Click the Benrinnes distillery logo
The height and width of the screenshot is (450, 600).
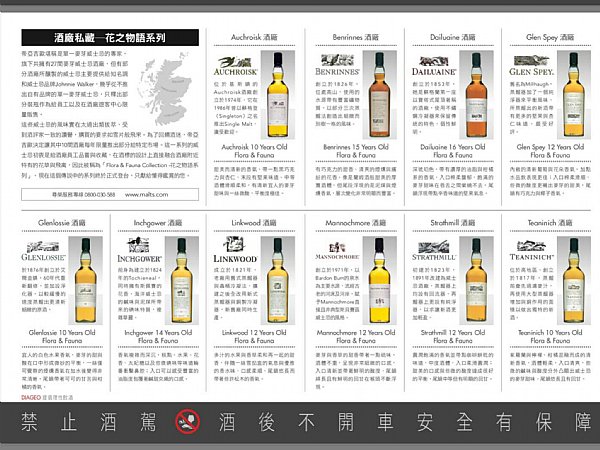[337, 65]
